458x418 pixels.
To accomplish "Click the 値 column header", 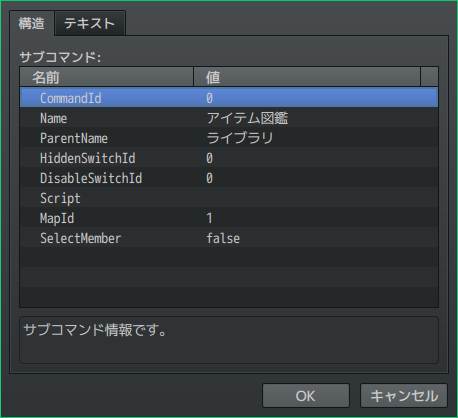I will [307, 77].
